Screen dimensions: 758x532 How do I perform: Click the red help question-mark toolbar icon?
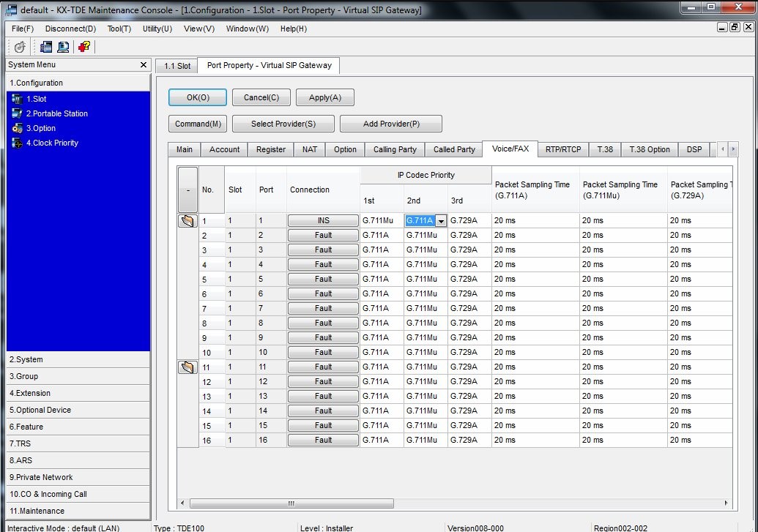[84, 47]
